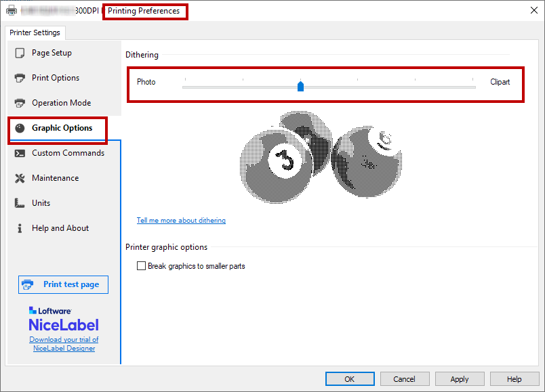Image resolution: width=545 pixels, height=392 pixels.
Task: Open the Graphic Options section
Action: pos(62,128)
